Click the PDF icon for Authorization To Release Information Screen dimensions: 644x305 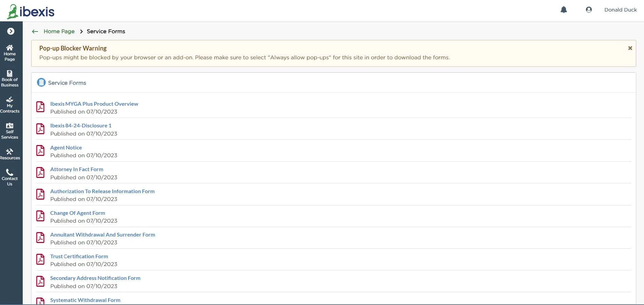[x=40, y=194]
